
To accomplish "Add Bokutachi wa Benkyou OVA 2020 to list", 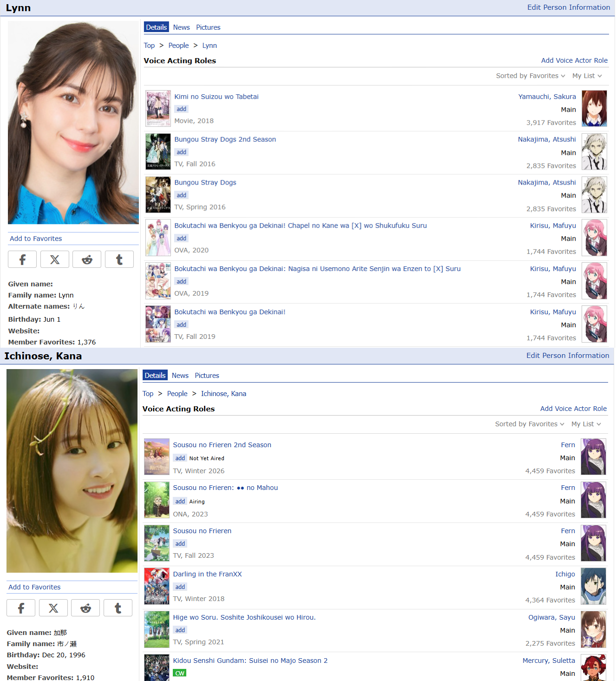I will 181,238.
